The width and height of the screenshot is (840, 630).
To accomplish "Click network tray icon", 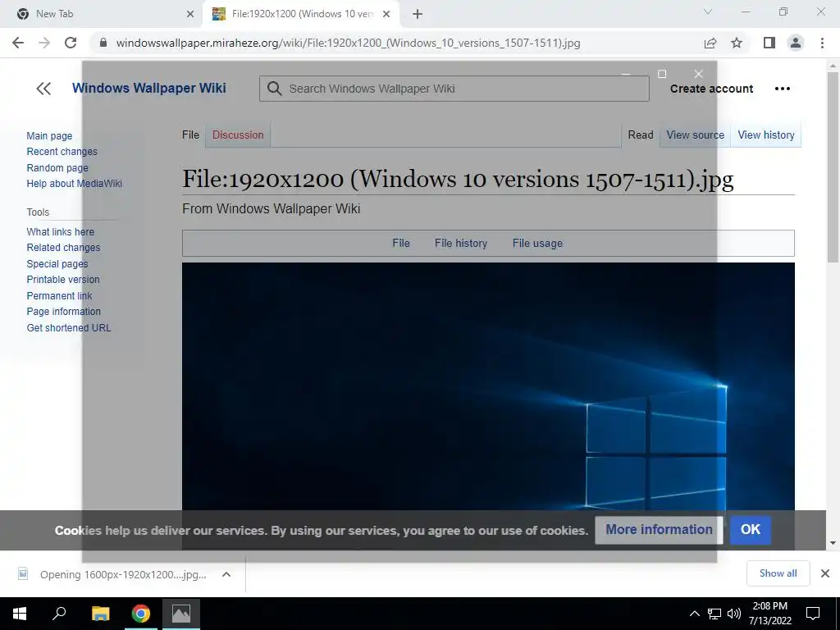I will click(x=714, y=614).
